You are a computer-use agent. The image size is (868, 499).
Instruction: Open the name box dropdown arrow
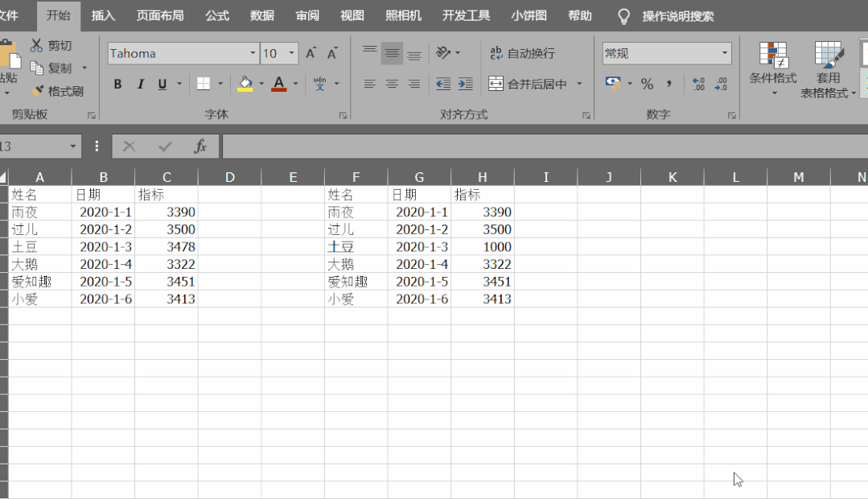[72, 146]
